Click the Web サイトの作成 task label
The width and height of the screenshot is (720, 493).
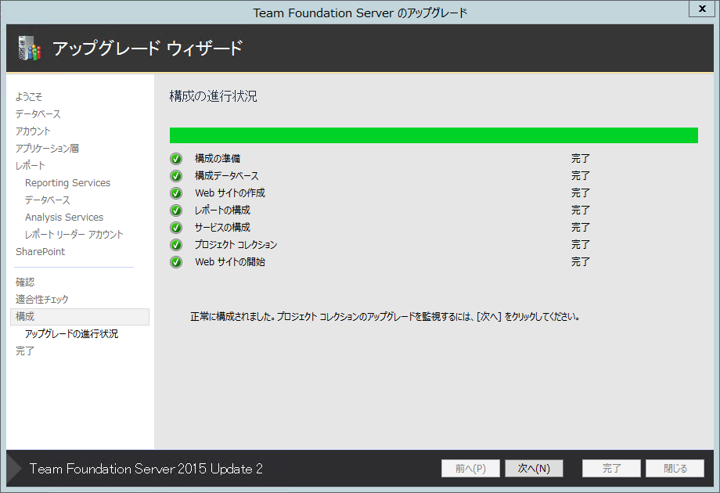pyautogui.click(x=230, y=193)
